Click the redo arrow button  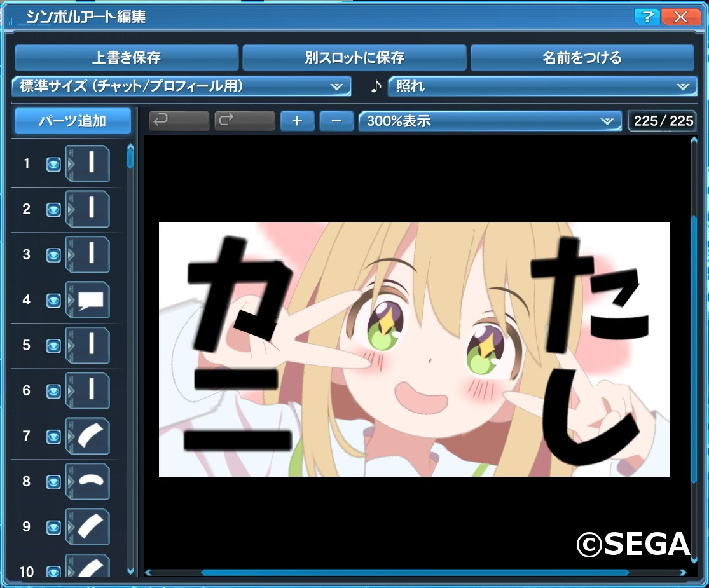click(245, 121)
